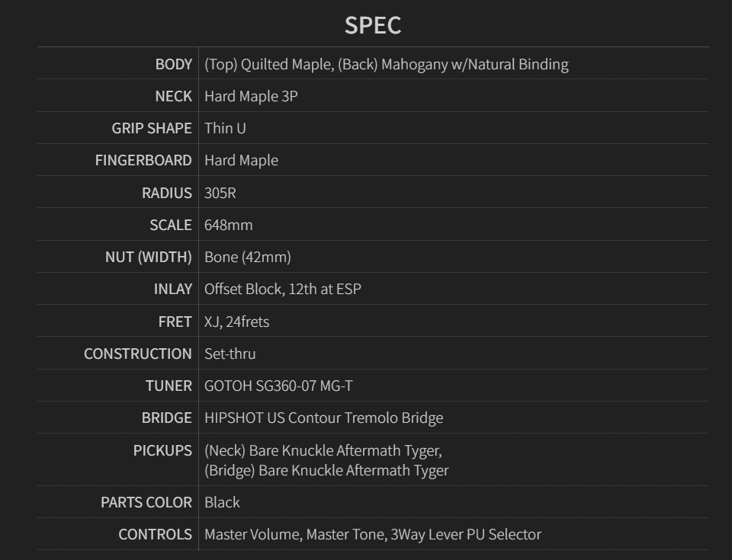
Task: Click the XJ, 24frets value
Action: click(x=236, y=322)
